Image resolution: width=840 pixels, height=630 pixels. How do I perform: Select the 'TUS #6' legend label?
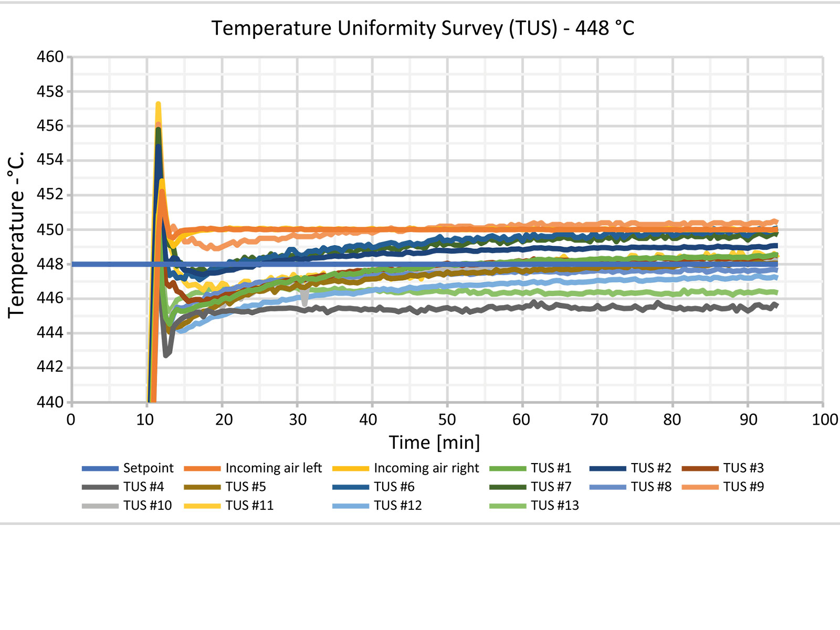pyautogui.click(x=394, y=487)
